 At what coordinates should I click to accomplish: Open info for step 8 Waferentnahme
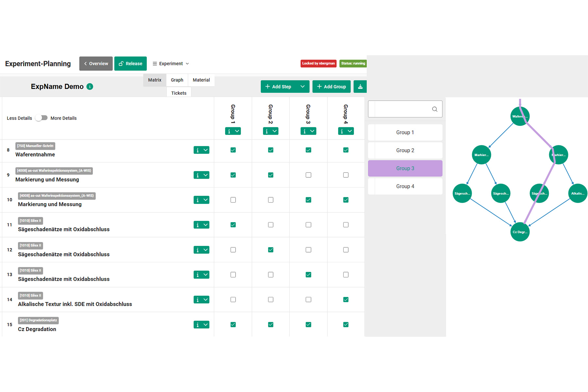pos(198,150)
